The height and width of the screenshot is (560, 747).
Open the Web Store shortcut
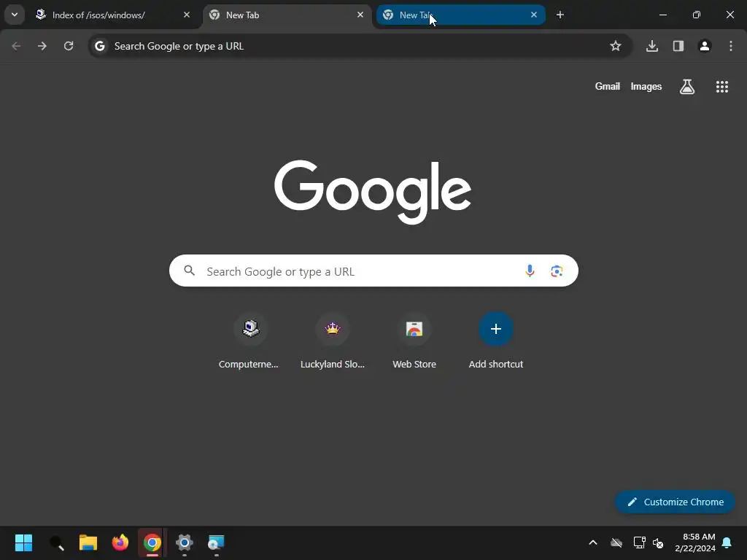click(414, 341)
